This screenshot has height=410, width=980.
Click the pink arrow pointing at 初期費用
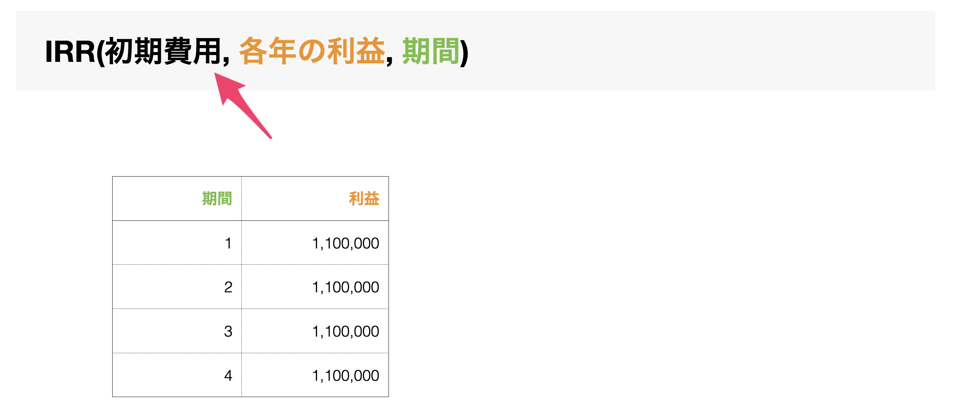[242, 105]
